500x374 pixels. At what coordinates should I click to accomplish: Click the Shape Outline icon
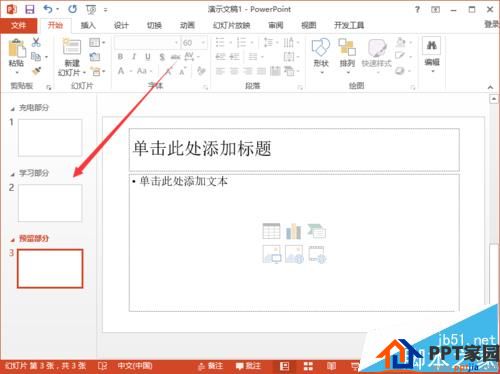tap(400, 56)
